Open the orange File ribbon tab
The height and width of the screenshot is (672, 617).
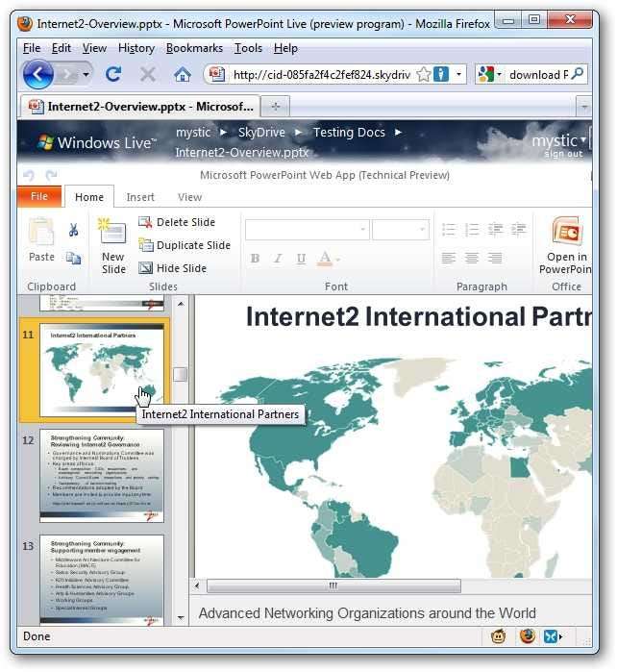(39, 196)
